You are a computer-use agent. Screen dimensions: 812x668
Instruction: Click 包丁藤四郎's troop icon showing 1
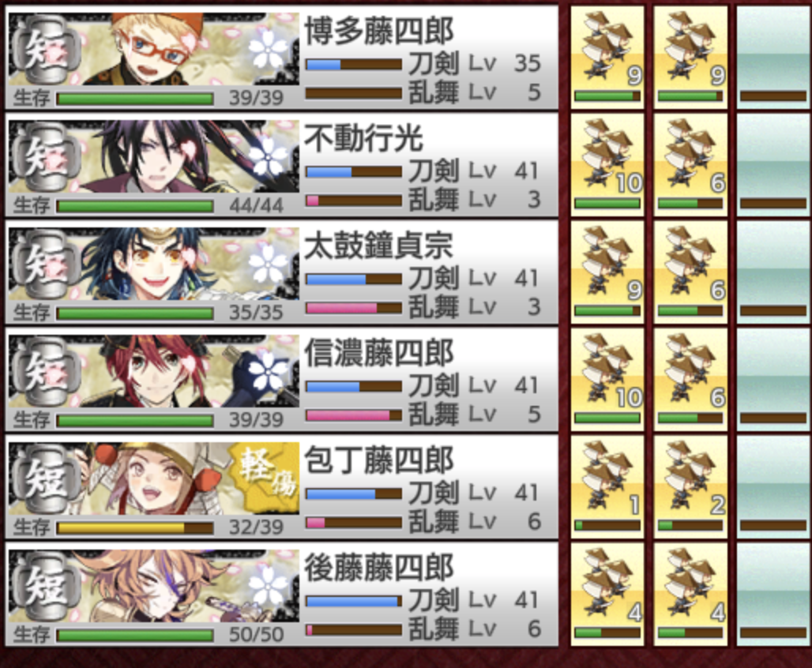(607, 486)
